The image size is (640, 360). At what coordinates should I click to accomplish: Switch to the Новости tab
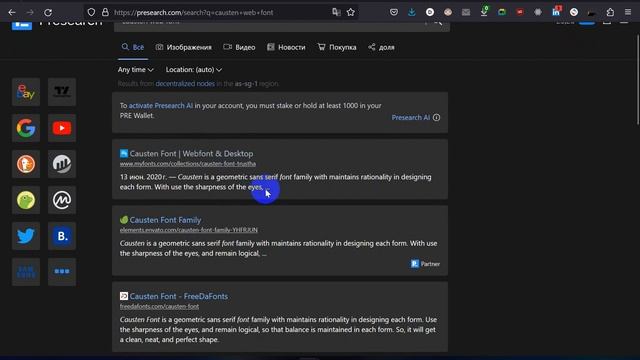click(286, 47)
